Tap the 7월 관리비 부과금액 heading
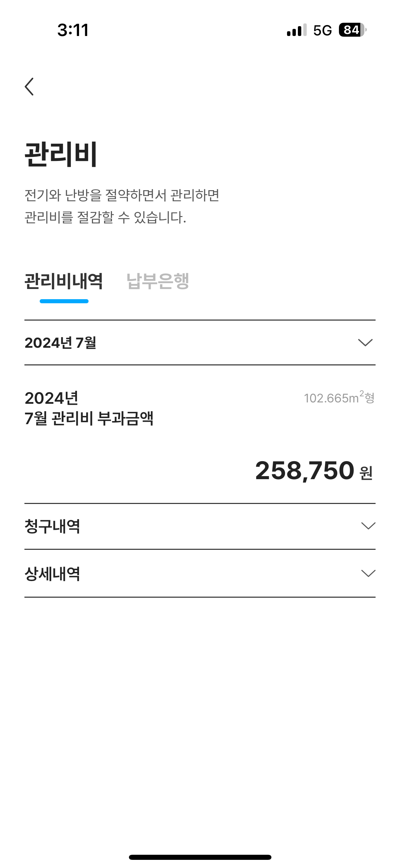Image resolution: width=400 pixels, height=868 pixels. (89, 418)
